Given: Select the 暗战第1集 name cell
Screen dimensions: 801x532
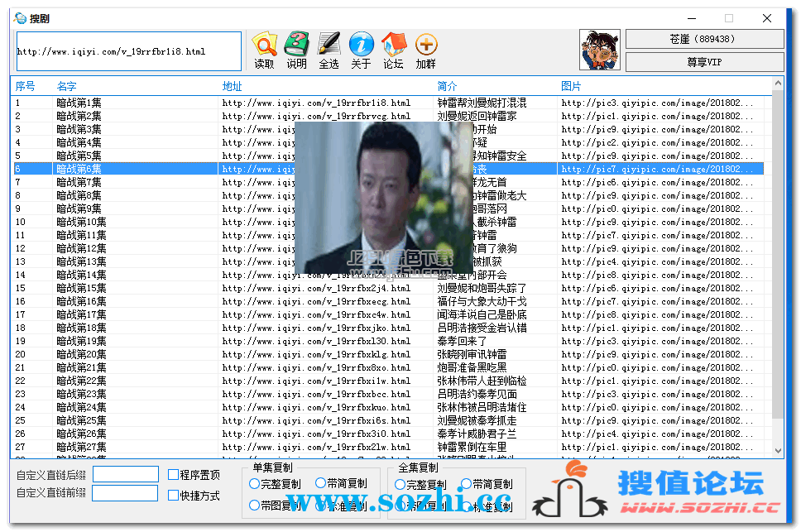Looking at the screenshot, I should 79,103.
